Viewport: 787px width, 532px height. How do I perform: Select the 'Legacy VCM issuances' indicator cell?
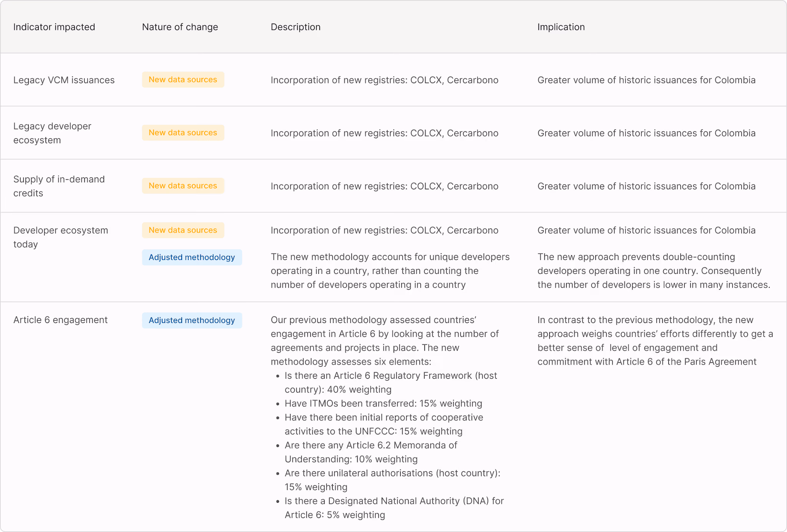64,80
